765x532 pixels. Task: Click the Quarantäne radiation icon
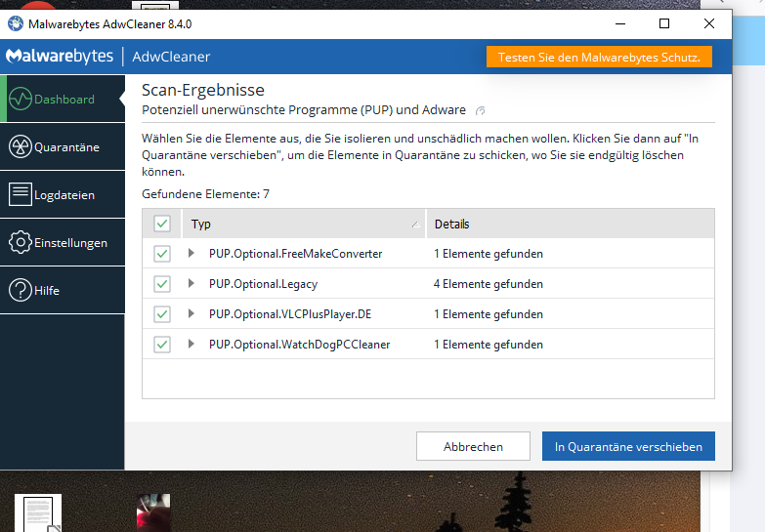point(21,146)
